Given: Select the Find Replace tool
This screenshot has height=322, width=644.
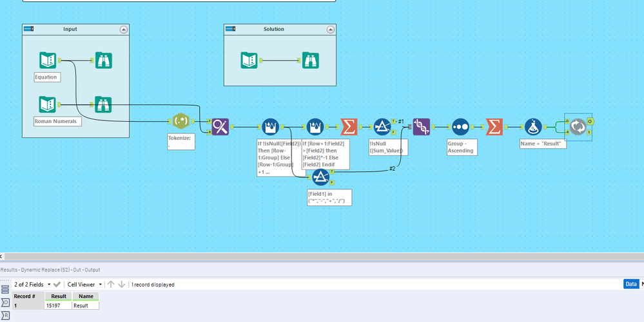Looking at the screenshot, I should (220, 127).
